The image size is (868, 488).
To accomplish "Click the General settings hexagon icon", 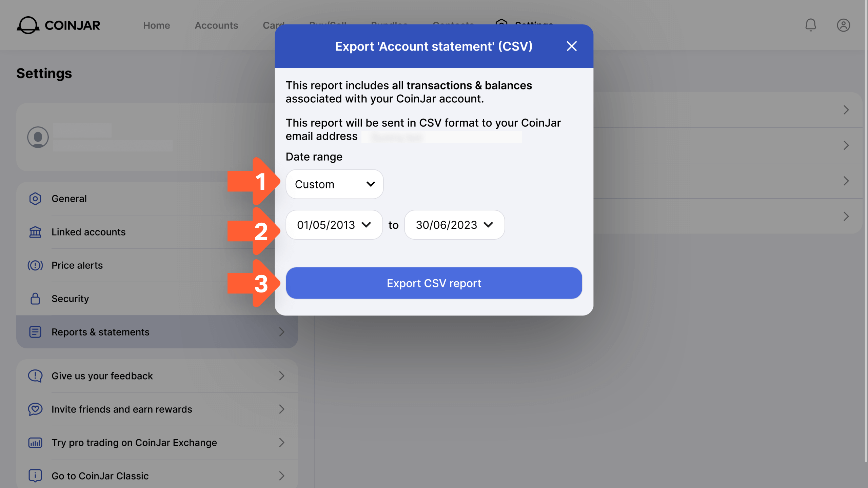I will (35, 199).
